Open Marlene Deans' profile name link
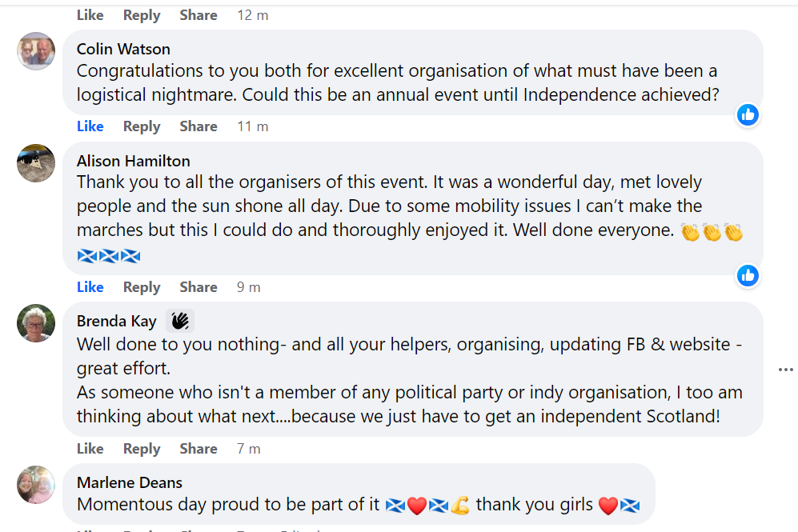Screen dimensions: 798x532 coord(130,482)
